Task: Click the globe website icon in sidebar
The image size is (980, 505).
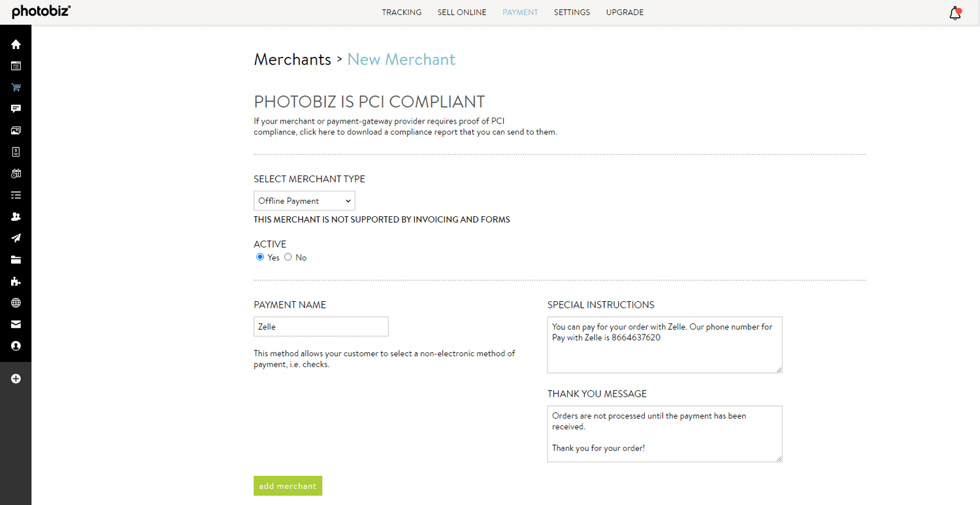Action: tap(16, 302)
